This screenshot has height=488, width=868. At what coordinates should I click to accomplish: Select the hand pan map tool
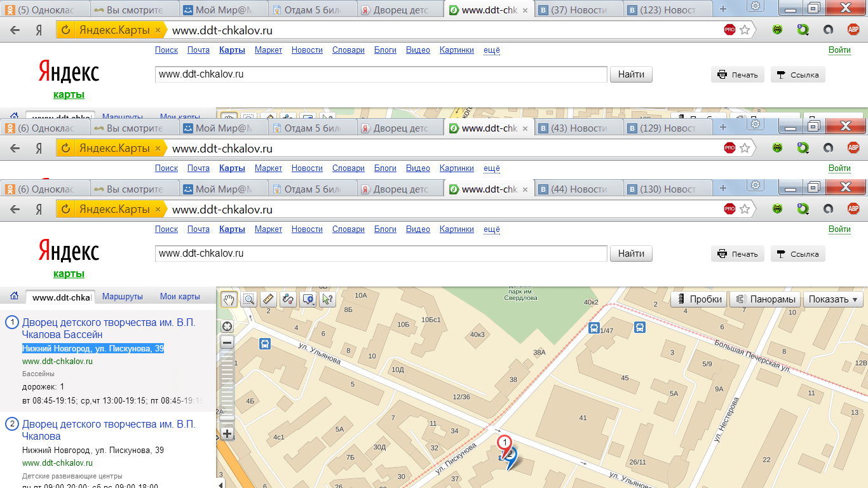(x=229, y=299)
